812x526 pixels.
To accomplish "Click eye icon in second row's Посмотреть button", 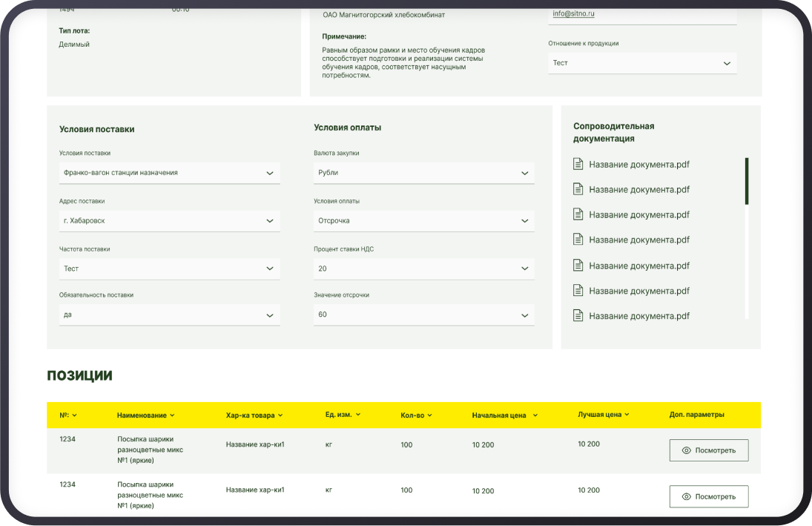I will click(x=686, y=496).
